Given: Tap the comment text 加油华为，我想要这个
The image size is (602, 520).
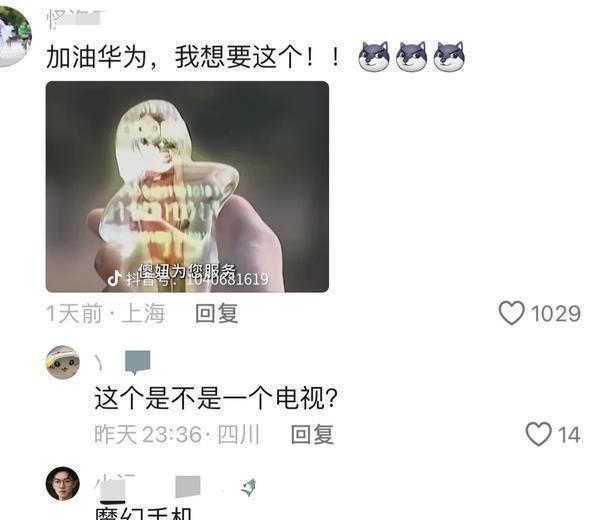Looking at the screenshot, I should click(x=175, y=57).
